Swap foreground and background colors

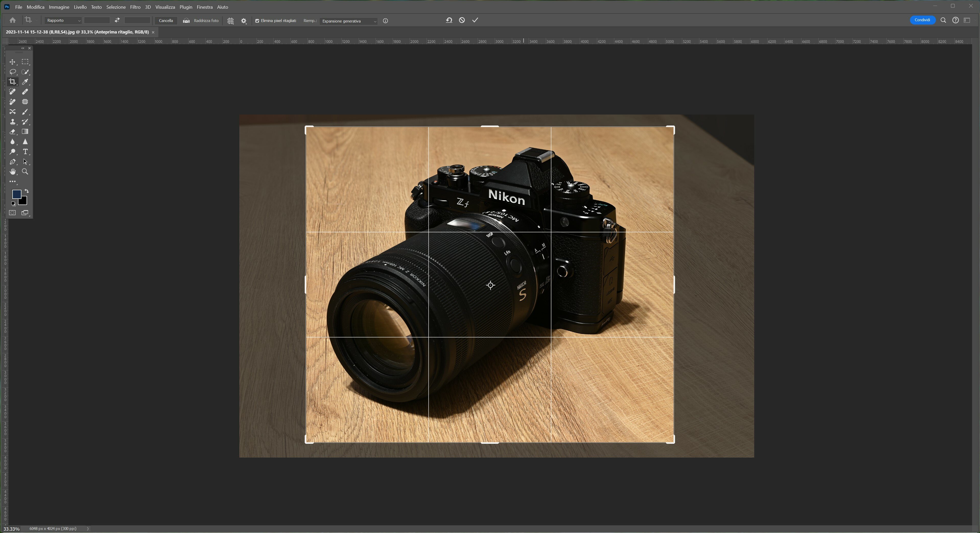click(27, 191)
